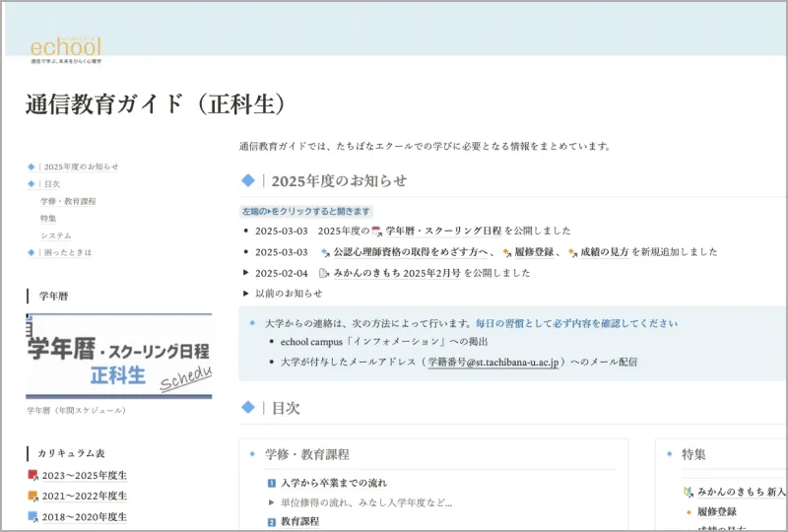This screenshot has height=532, width=788.
Task: Open 学年暦・スクーリング日程 link
Action: [x=444, y=231]
